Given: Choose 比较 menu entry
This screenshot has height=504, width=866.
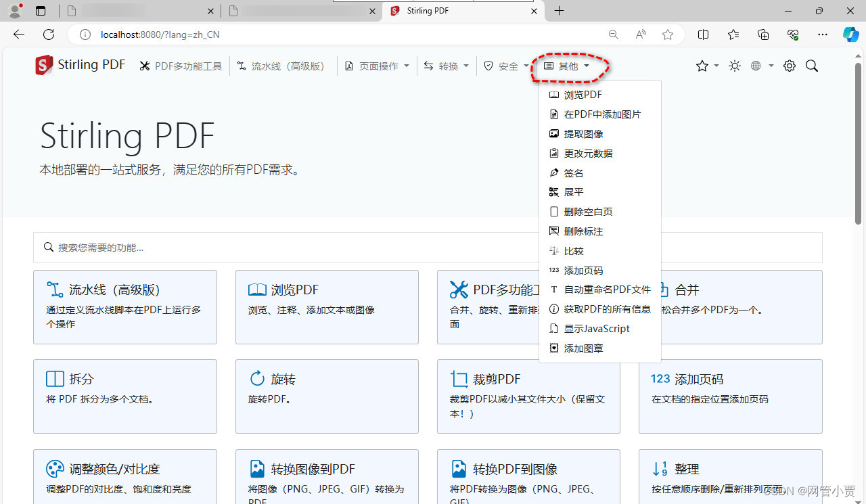Looking at the screenshot, I should (600, 251).
